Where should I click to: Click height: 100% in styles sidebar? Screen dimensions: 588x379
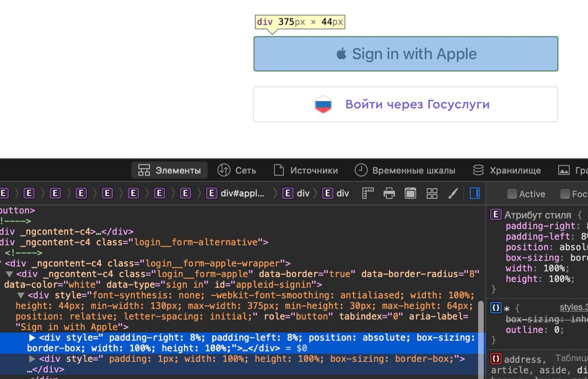point(540,279)
